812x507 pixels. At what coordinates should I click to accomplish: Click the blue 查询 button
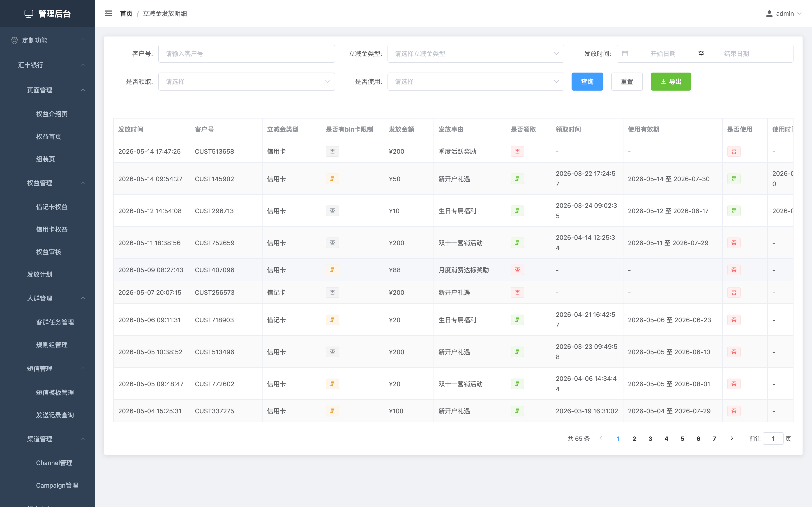click(x=587, y=82)
